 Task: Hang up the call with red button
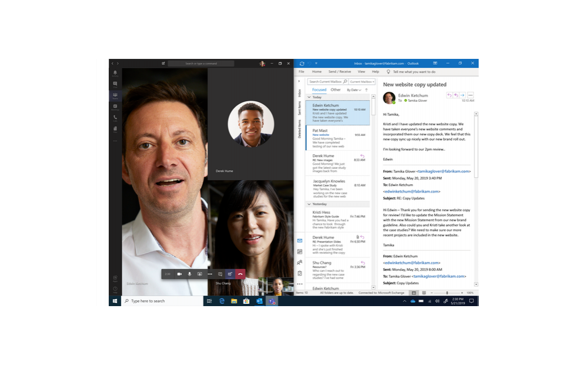click(240, 274)
